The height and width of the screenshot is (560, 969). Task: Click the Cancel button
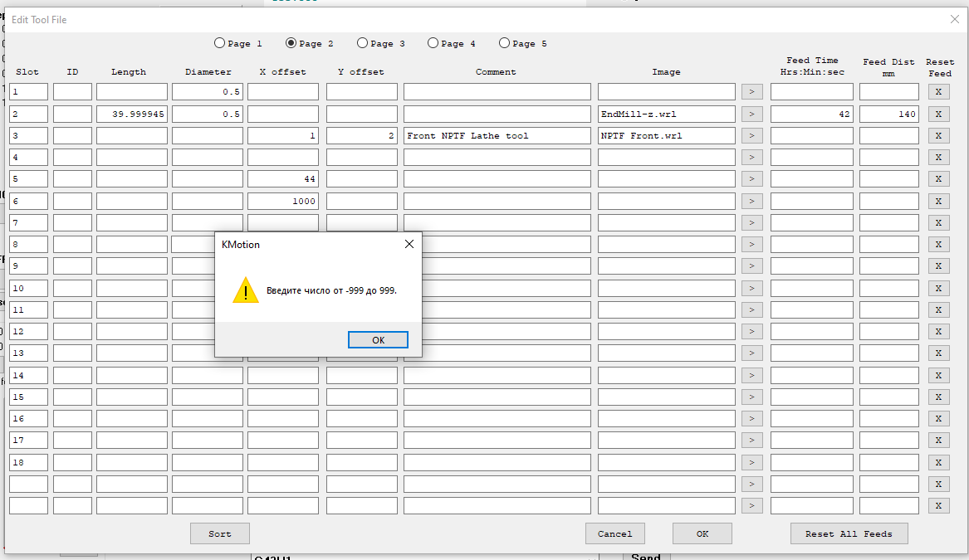614,533
